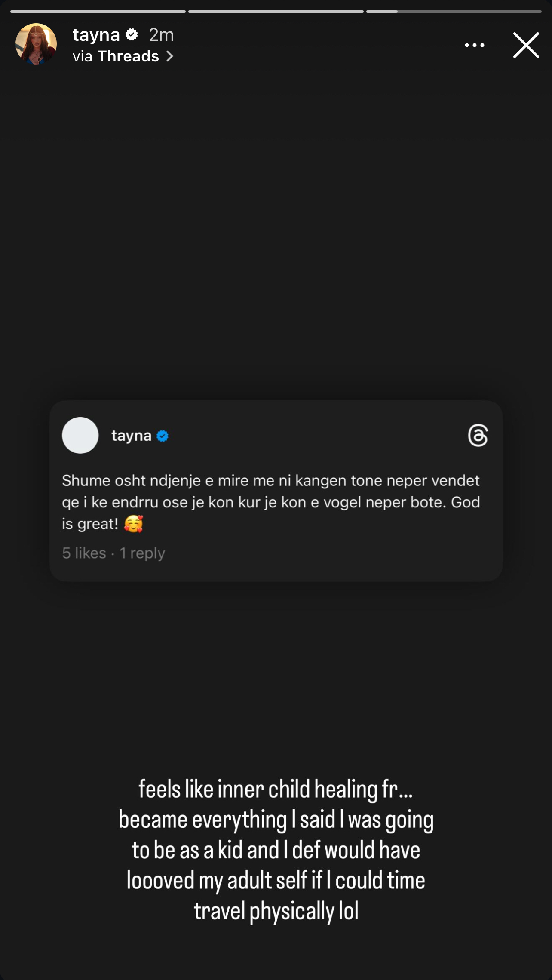Jump to the first story progress segment

(x=98, y=12)
